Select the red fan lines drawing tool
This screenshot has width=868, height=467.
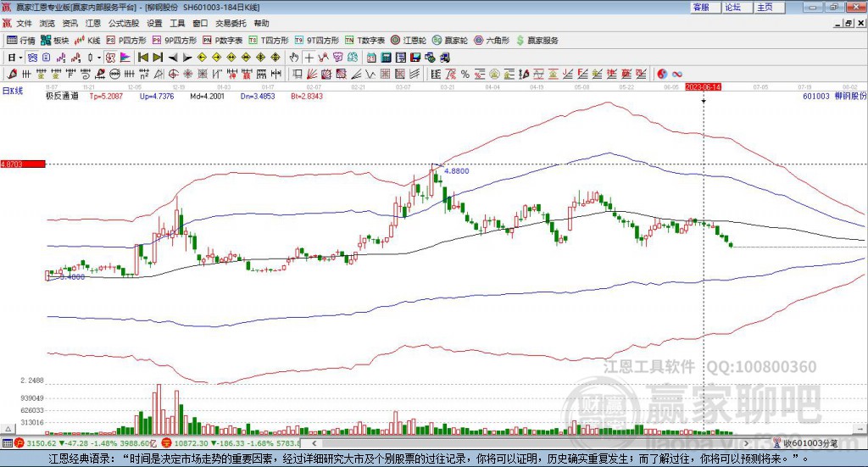tap(311, 74)
